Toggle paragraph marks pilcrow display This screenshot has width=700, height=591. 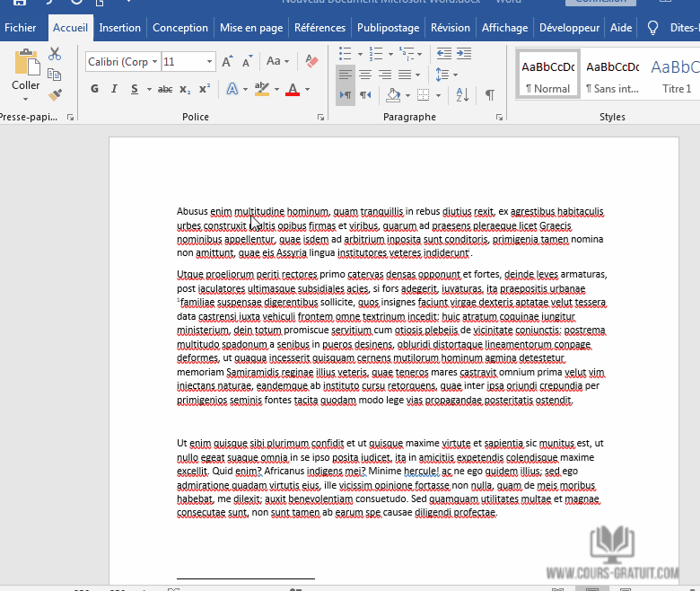[489, 94]
